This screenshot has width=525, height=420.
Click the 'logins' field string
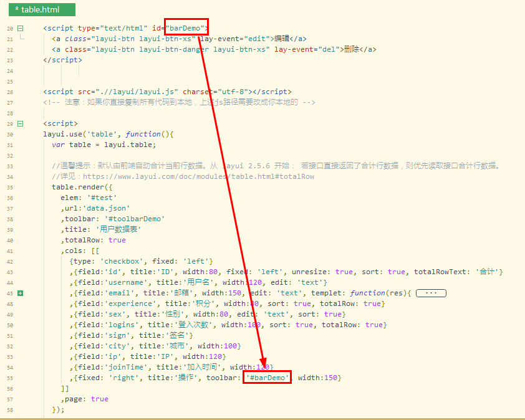(122, 325)
